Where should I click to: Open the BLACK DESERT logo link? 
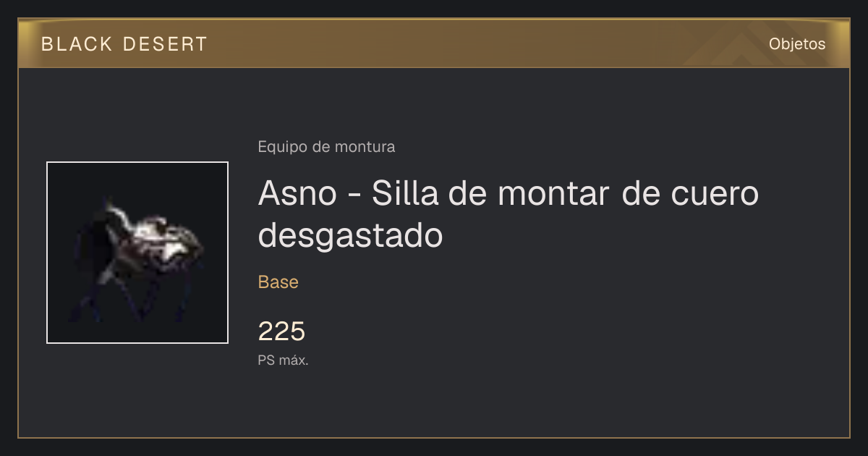coord(124,44)
